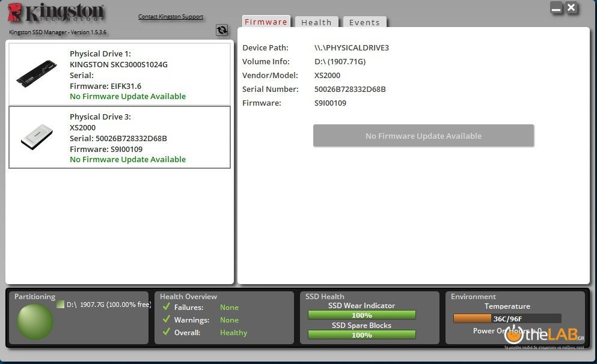The width and height of the screenshot is (597, 364).
Task: Click the Kingston SSD Manager version text
Action: (58, 32)
